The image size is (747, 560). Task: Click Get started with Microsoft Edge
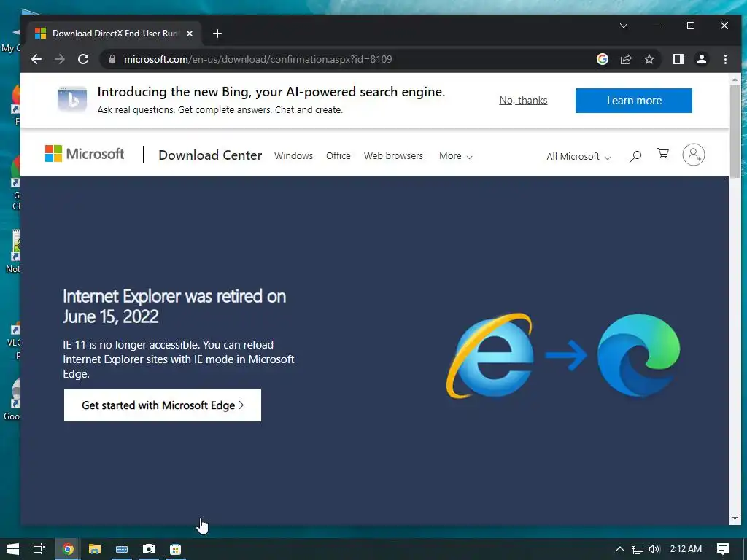point(163,405)
